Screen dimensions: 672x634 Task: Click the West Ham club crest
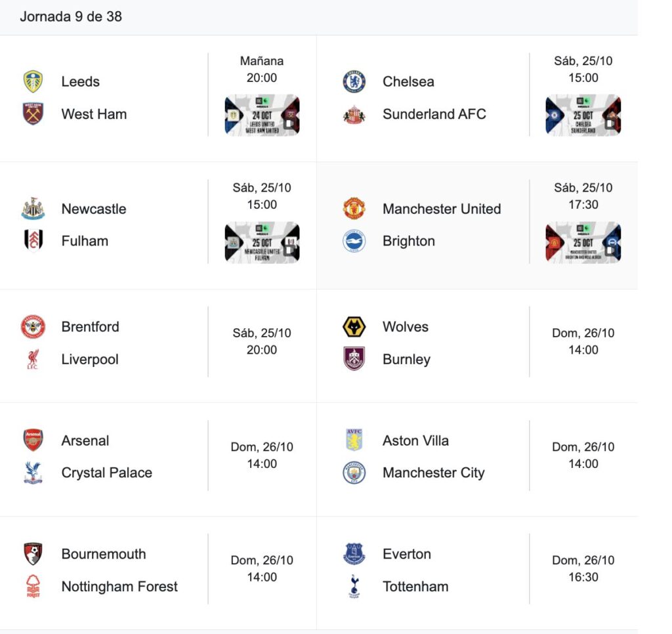(33, 114)
